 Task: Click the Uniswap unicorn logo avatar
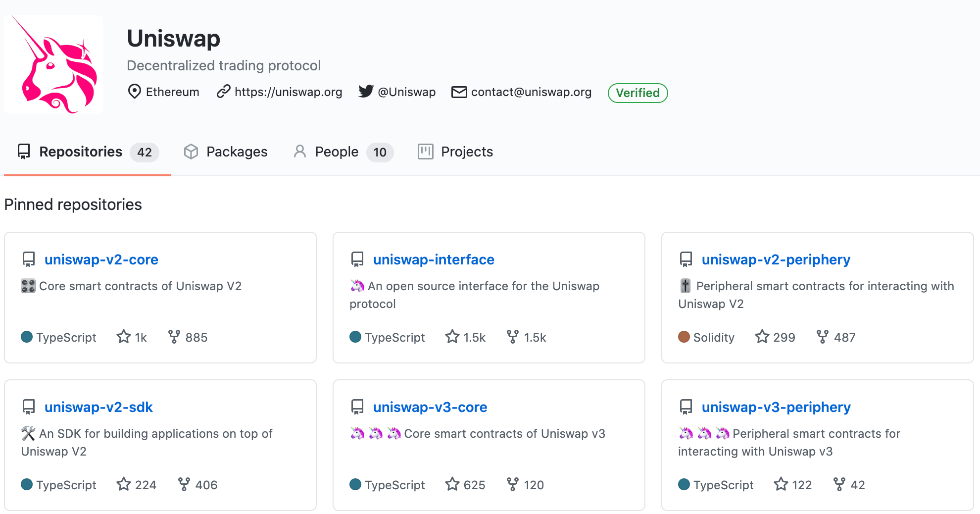[x=53, y=64]
